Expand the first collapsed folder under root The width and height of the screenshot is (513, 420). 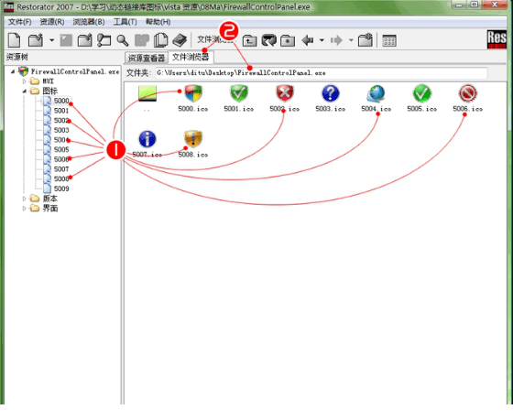tap(24, 81)
